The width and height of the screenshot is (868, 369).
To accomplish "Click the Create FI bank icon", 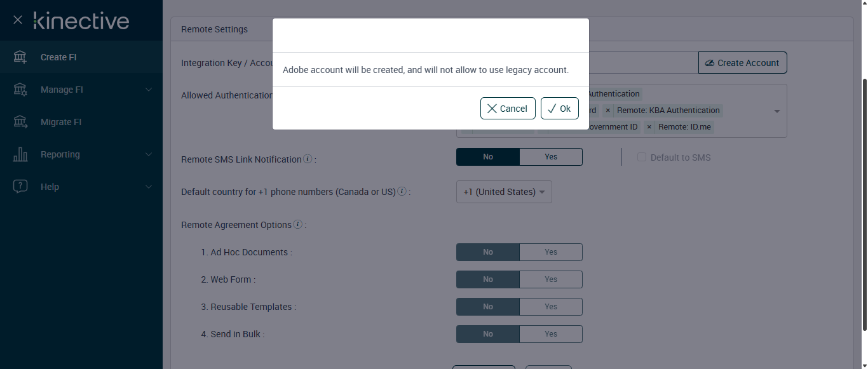I will tap(20, 57).
